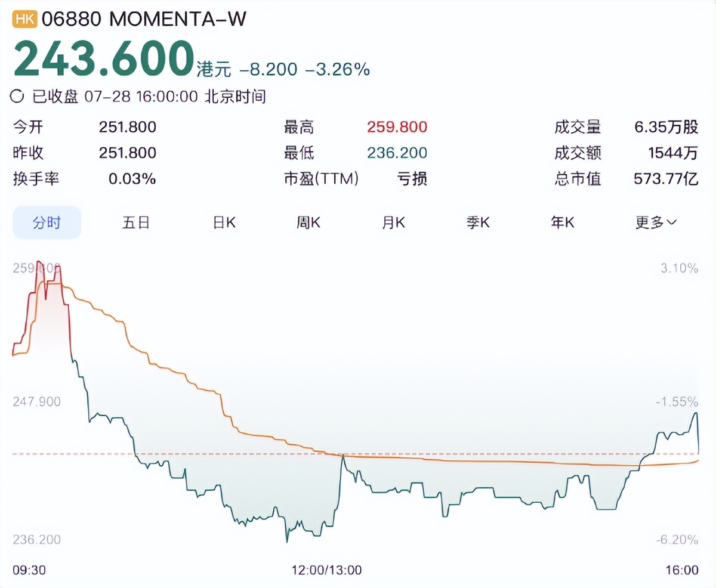
Task: Click the 09:30 time axis label
Action: tap(29, 570)
